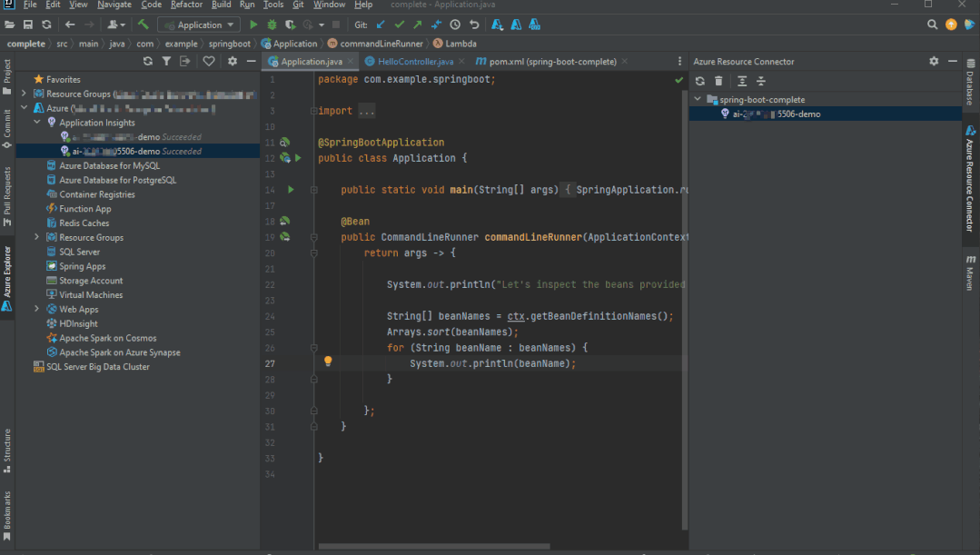Open Azure Explorer settings gear
Screen dimensions: 980x555
pos(233,61)
